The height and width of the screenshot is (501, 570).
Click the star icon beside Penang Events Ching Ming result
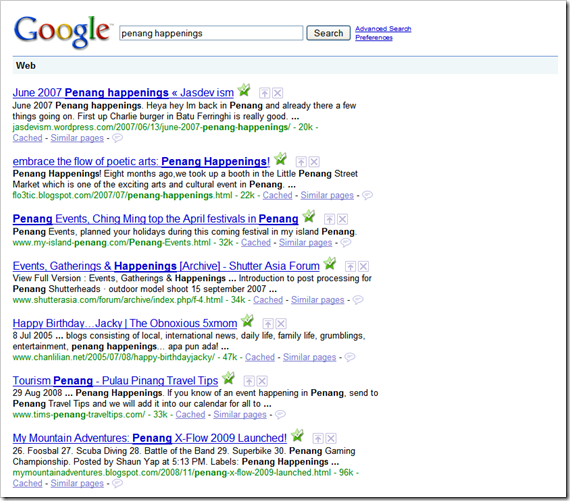pyautogui.click(x=308, y=216)
